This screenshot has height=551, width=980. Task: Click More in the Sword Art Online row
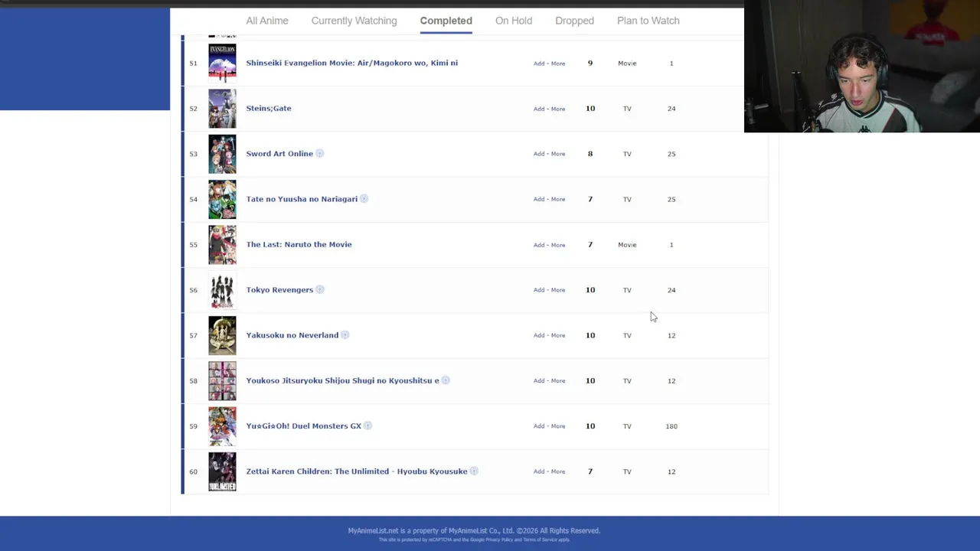[557, 154]
